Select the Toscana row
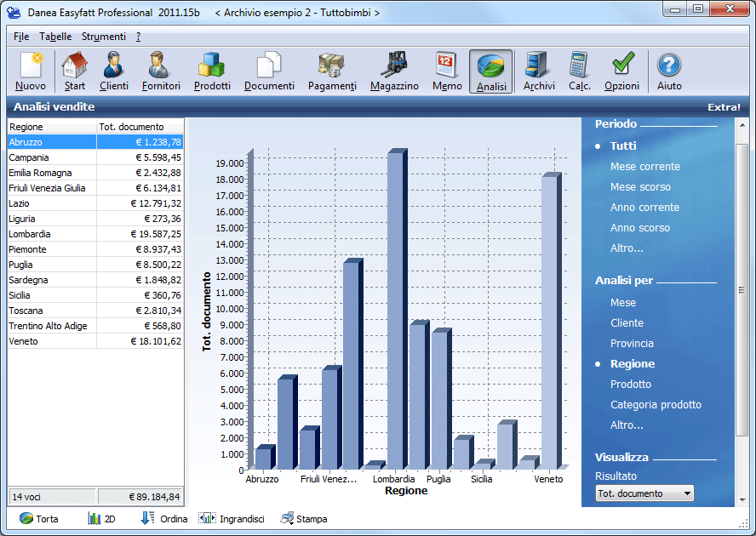 coord(95,311)
